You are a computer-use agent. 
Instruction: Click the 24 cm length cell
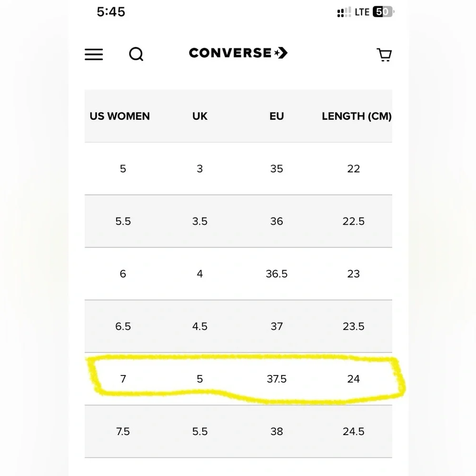click(x=354, y=379)
